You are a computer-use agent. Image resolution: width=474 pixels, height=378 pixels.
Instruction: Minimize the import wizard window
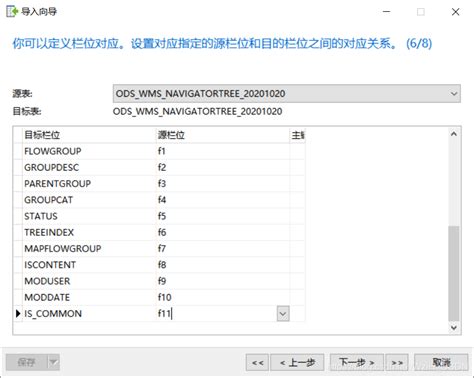[387, 12]
